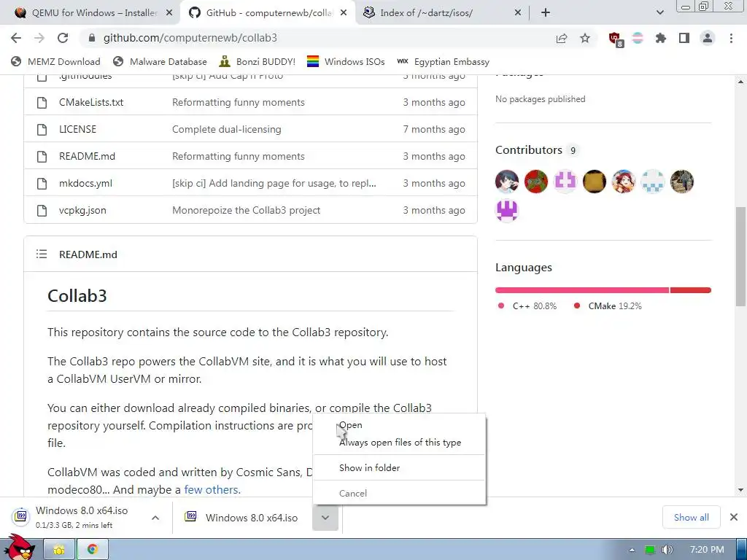Screen dimensions: 747x560
Task: Click the forward navigation arrow
Action: [x=39, y=38]
